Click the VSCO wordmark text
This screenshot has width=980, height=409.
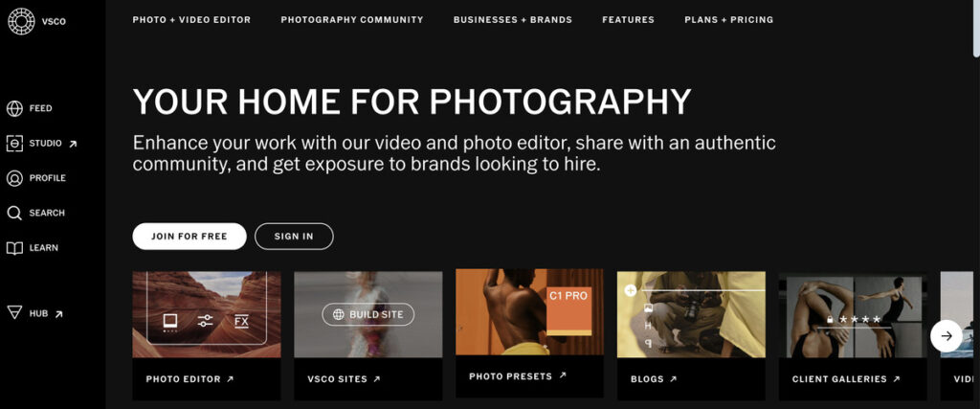click(x=54, y=22)
